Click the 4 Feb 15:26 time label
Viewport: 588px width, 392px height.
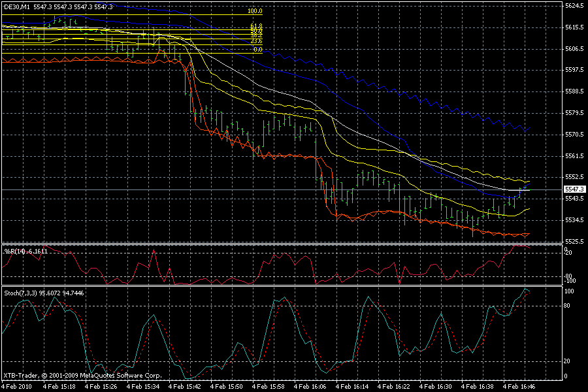101,386
